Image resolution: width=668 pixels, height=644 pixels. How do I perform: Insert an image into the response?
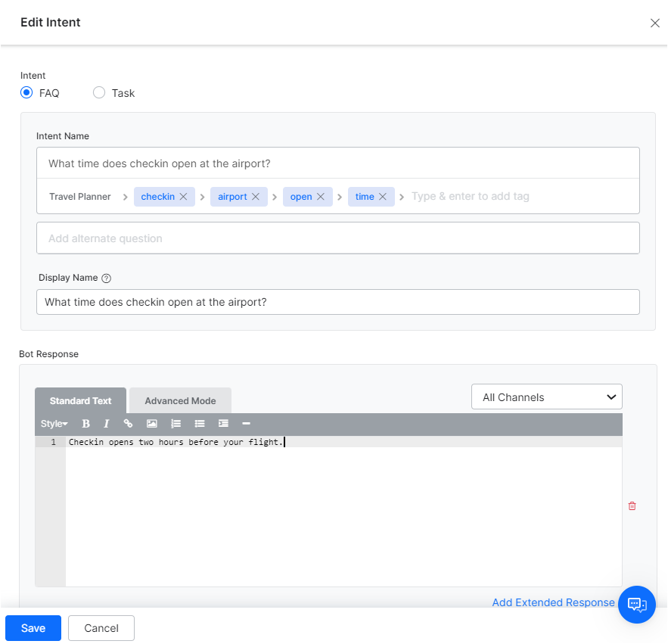151,424
